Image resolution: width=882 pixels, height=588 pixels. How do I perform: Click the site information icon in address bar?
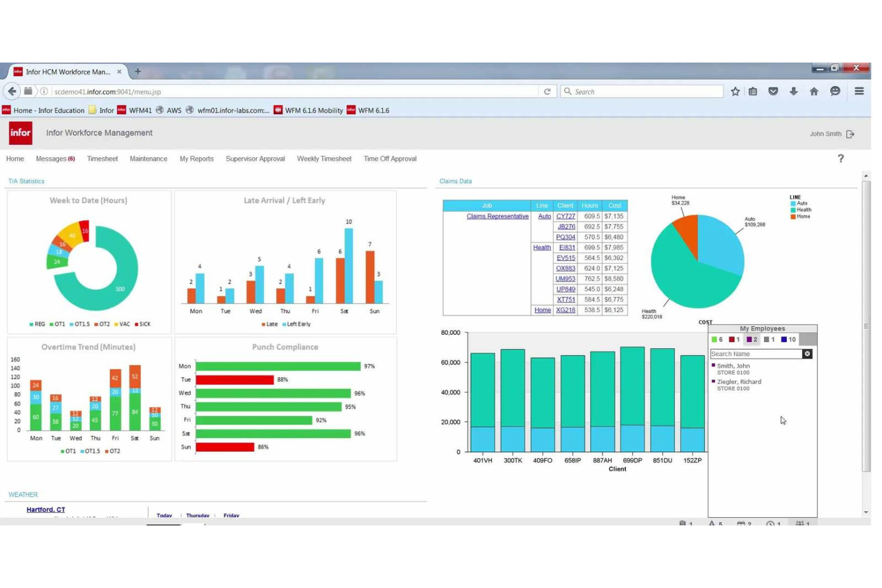click(44, 92)
